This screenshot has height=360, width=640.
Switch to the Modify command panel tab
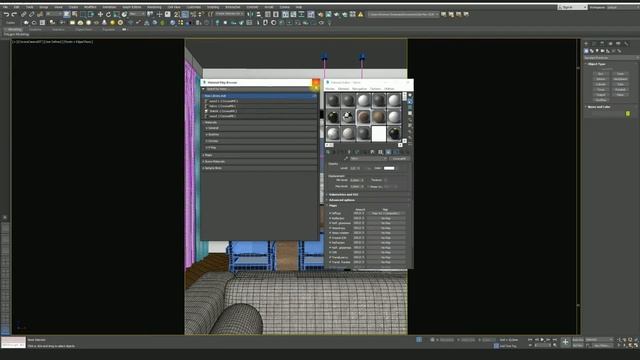pos(594,43)
